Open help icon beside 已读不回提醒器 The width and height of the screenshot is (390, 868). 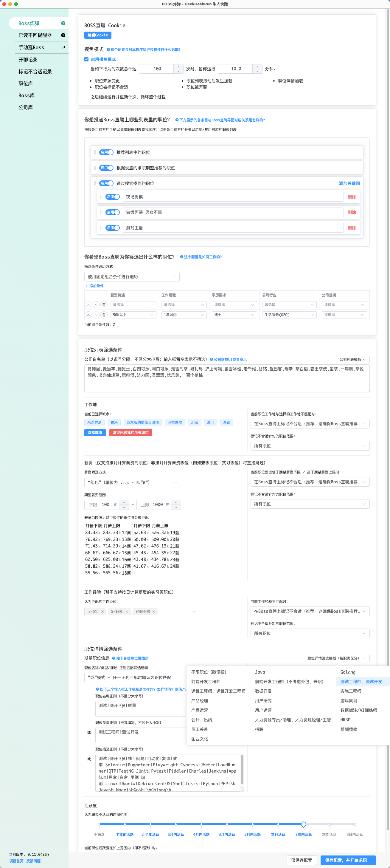click(x=63, y=35)
